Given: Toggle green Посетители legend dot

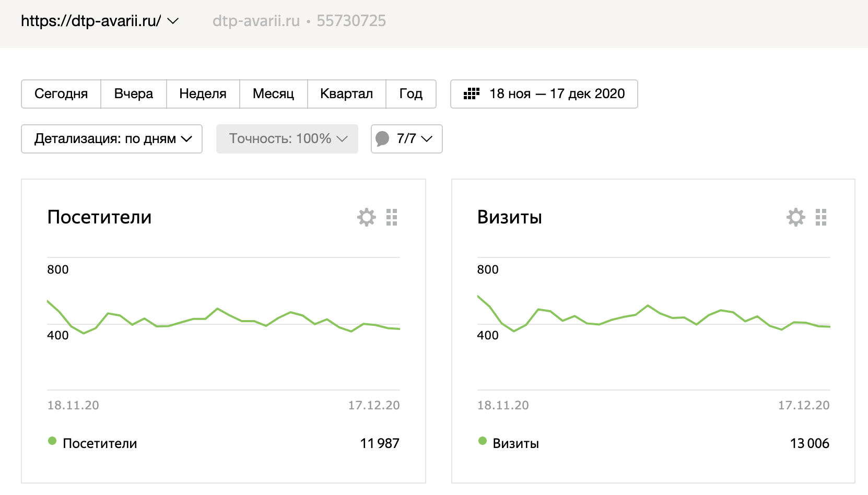Looking at the screenshot, I should [x=52, y=441].
